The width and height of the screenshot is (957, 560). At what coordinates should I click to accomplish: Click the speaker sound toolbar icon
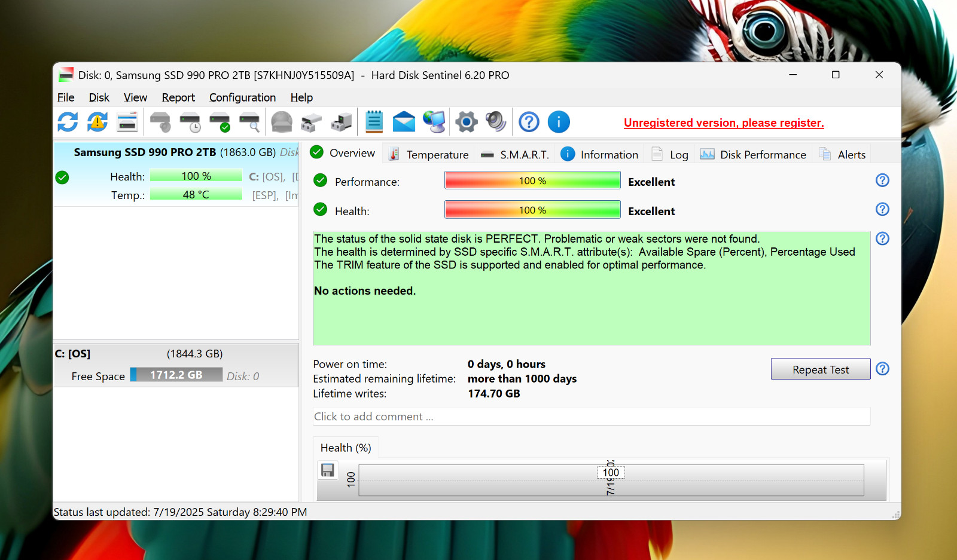[496, 122]
